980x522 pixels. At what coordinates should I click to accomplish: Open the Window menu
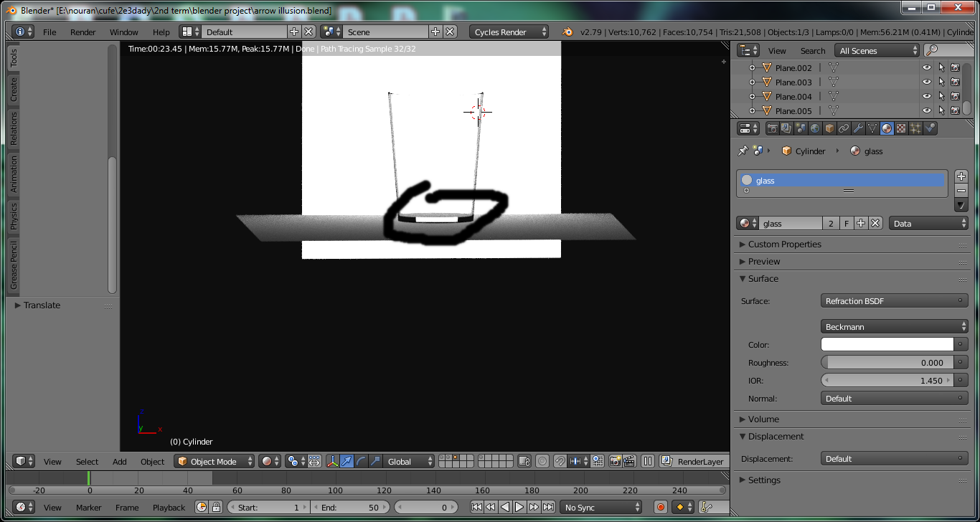[123, 32]
